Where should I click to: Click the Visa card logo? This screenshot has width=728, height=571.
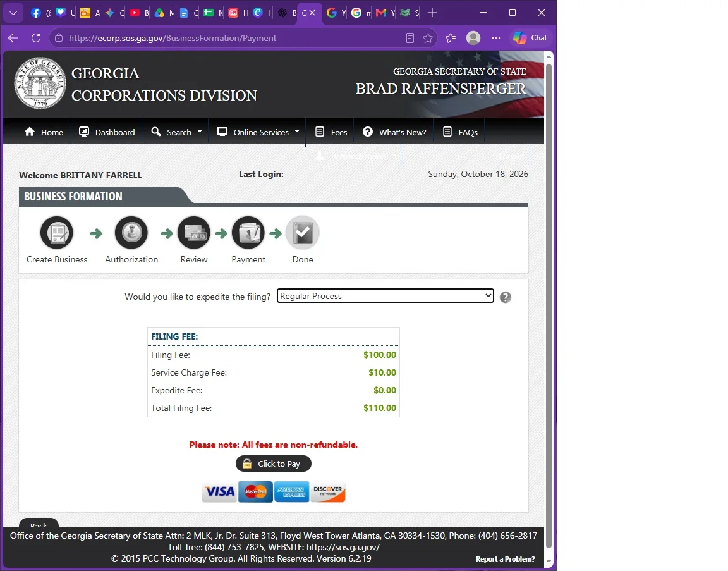click(220, 491)
